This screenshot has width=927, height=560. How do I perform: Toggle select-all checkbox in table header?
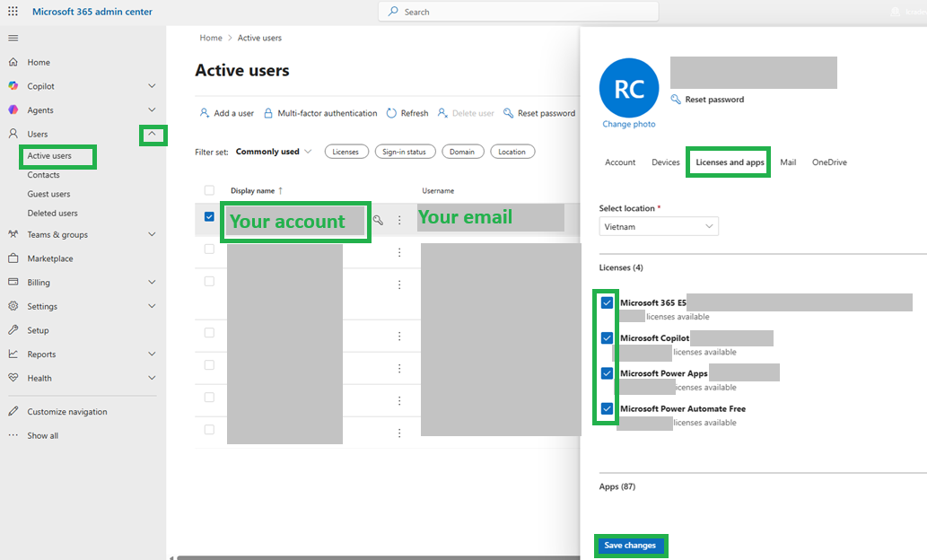pos(209,190)
